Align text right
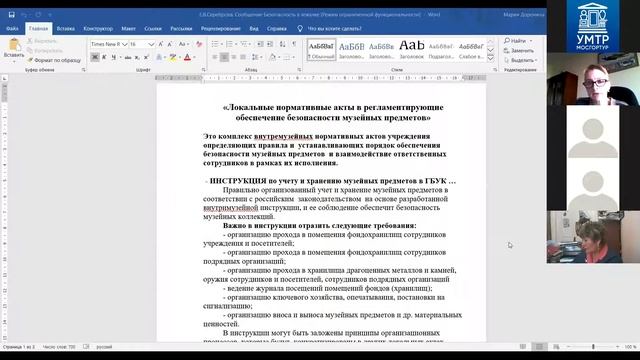The height and width of the screenshot is (360, 640). tap(233, 57)
